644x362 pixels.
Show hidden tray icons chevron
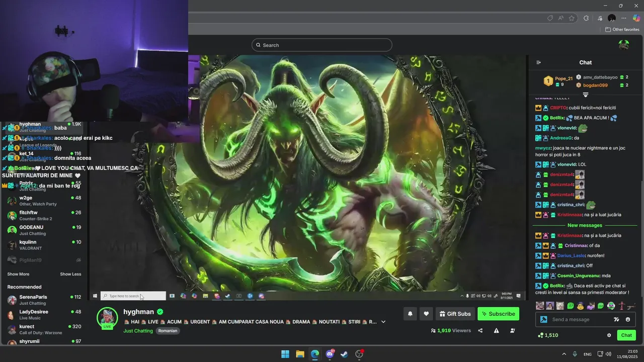point(564,354)
